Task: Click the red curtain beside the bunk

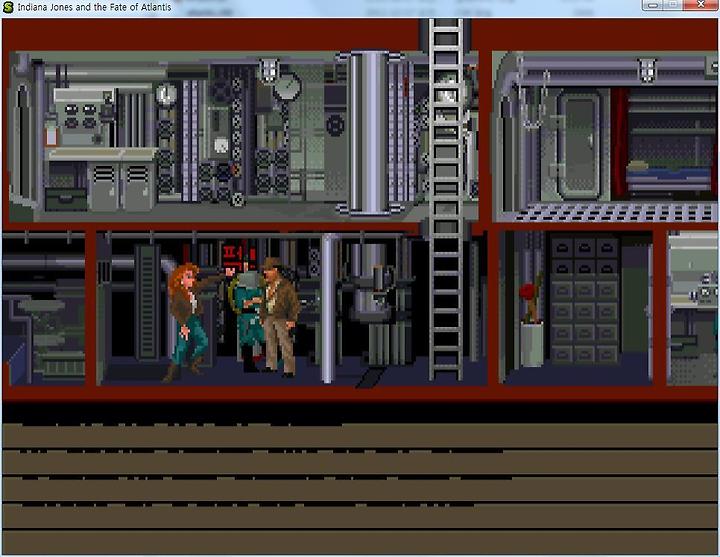Action: [619, 143]
